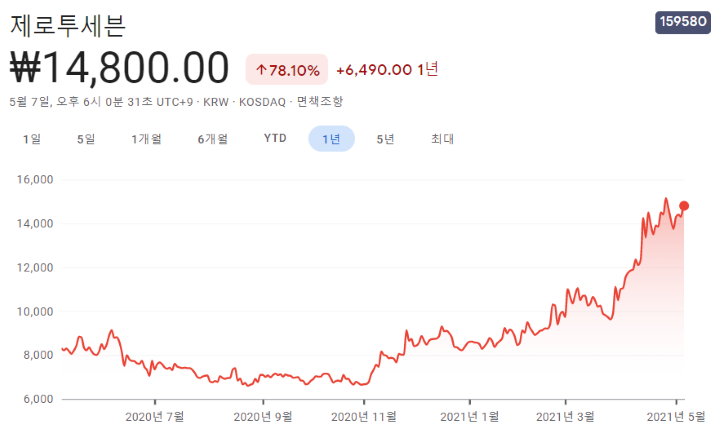Click the 12,000 y-axis label
The image size is (720, 434).
35,268
